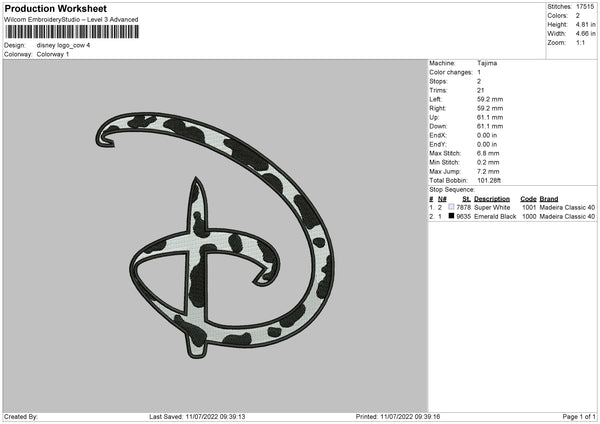Click the EndX value 0.00 in
600x424 pixels.
tap(487, 135)
